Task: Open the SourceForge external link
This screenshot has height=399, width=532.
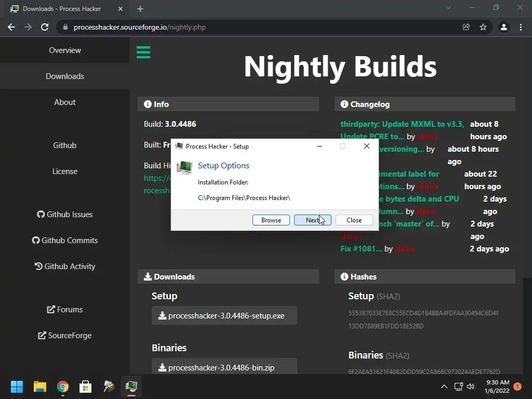Action: click(x=65, y=335)
